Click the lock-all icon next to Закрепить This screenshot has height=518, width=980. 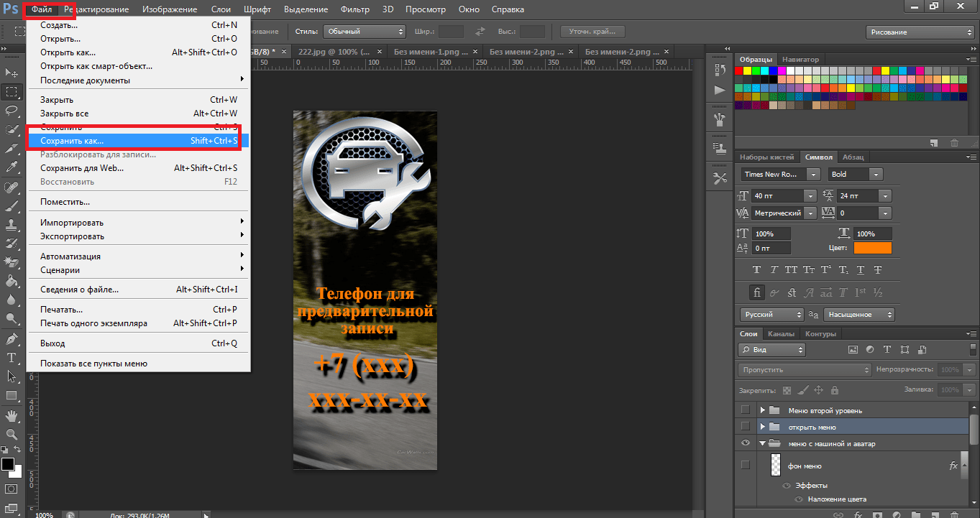(x=834, y=390)
